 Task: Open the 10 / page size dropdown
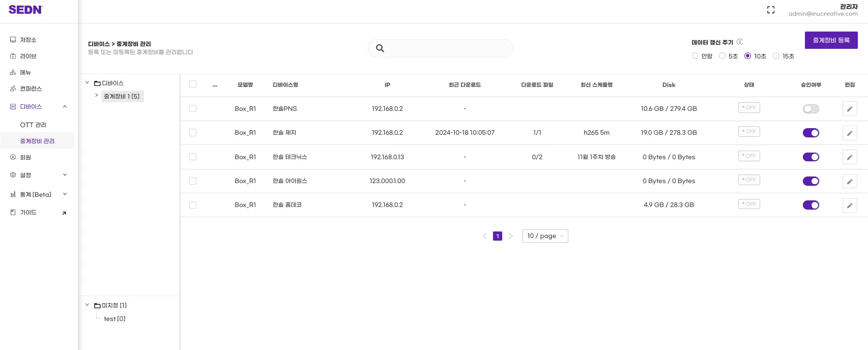coord(545,236)
